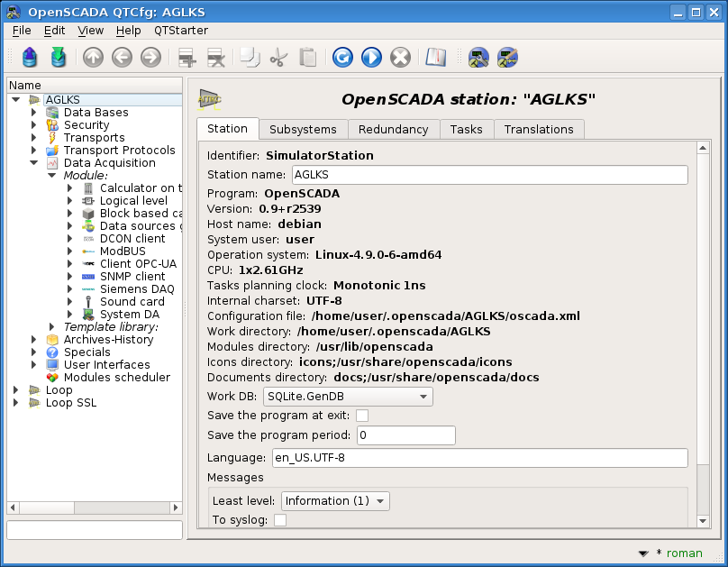Click the Data Bases icon in the tree
Screen dimensions: 728x567
tap(52, 113)
